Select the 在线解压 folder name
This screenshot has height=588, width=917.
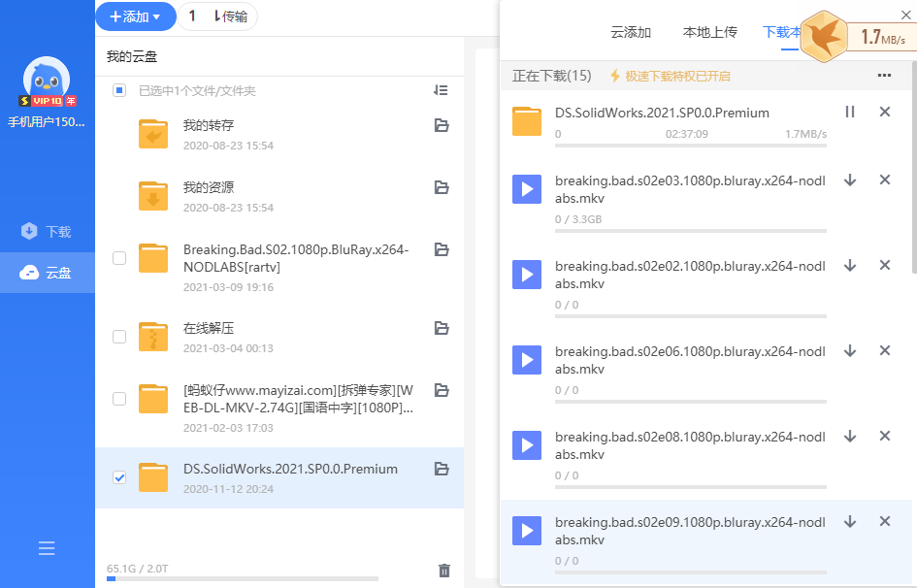[x=209, y=328]
